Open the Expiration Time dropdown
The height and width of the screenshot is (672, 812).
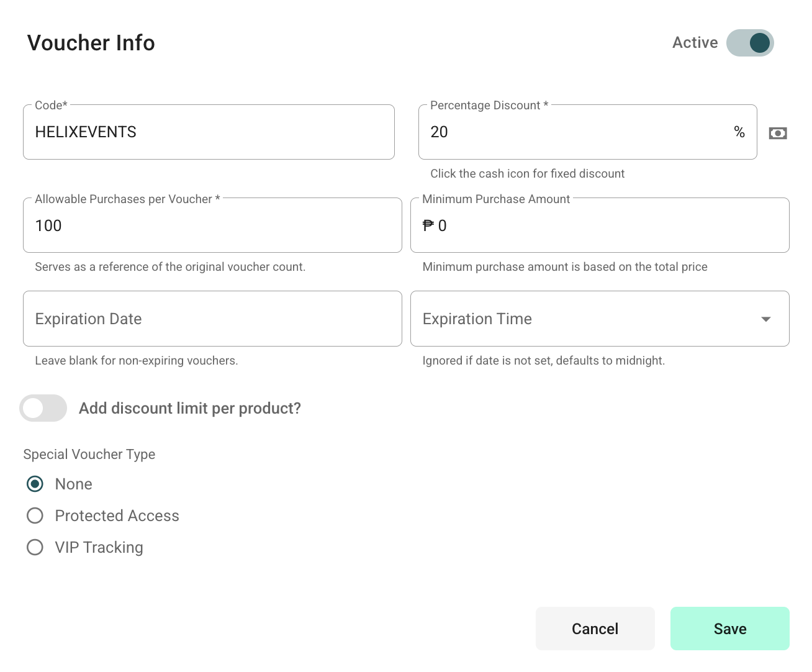(600, 319)
